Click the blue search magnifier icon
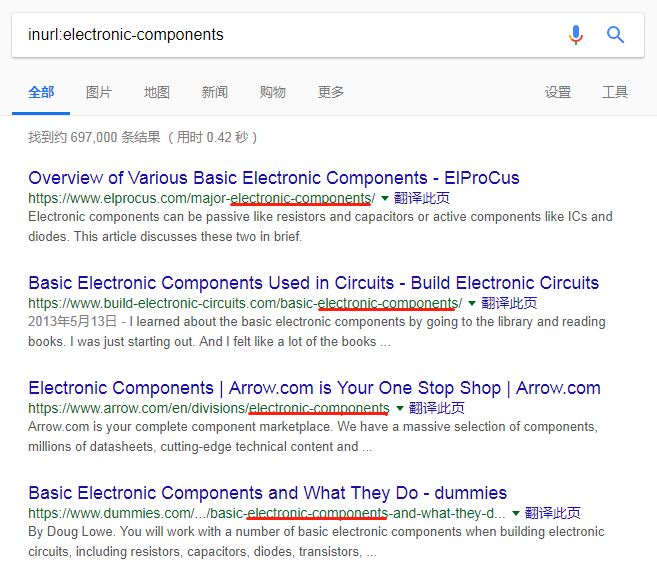Screen dimensions: 657x584 pos(616,35)
